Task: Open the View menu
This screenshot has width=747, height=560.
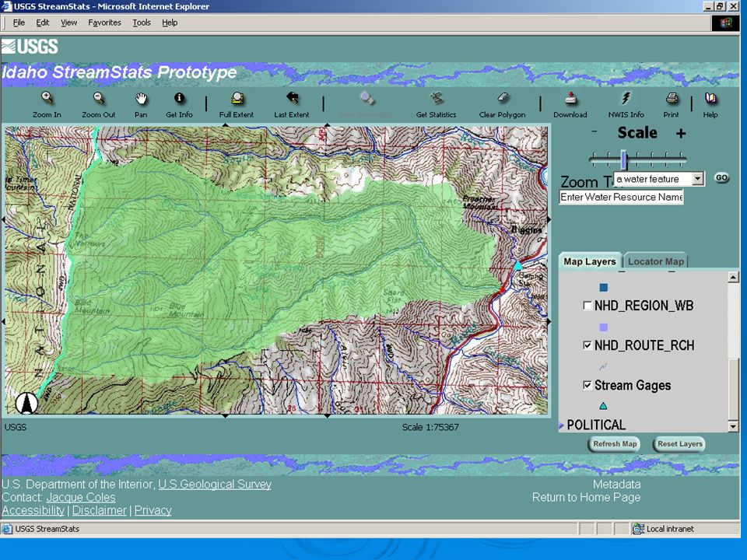Action: pyautogui.click(x=68, y=23)
